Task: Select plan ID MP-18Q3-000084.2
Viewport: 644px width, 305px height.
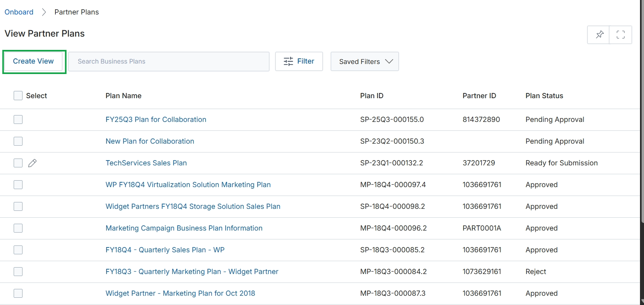Action: [394, 272]
